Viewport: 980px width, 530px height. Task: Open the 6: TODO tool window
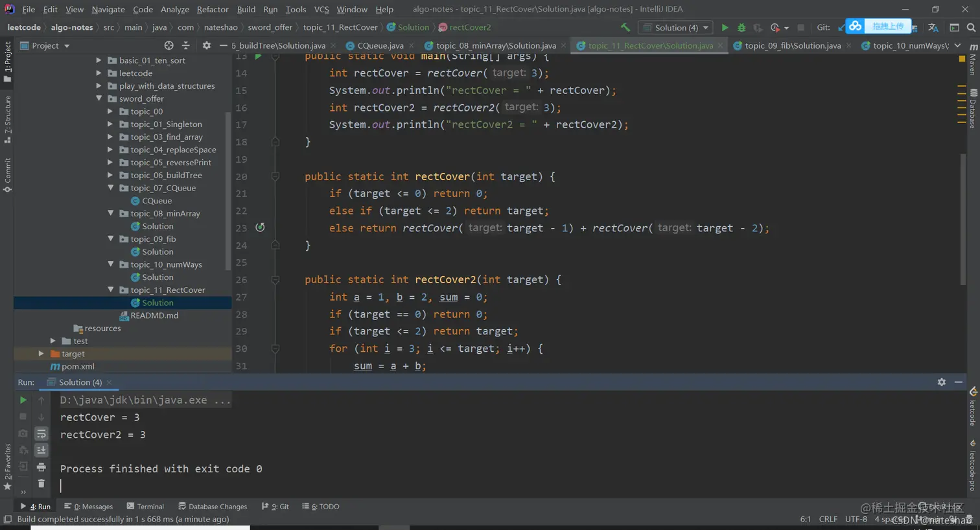click(x=321, y=507)
